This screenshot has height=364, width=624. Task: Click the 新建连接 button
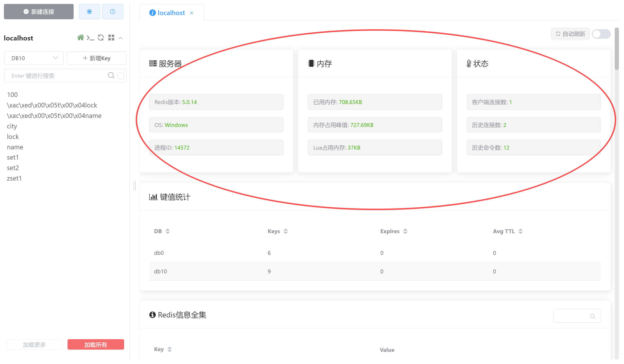[39, 12]
